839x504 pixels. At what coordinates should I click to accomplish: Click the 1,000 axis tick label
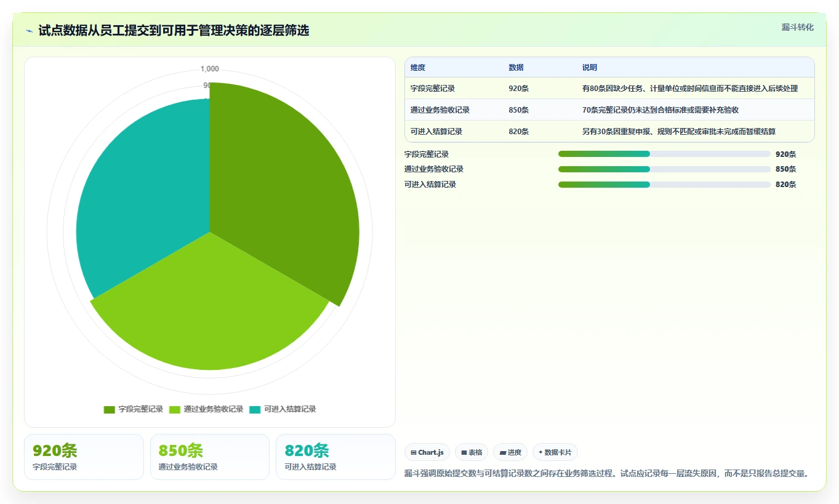210,69
